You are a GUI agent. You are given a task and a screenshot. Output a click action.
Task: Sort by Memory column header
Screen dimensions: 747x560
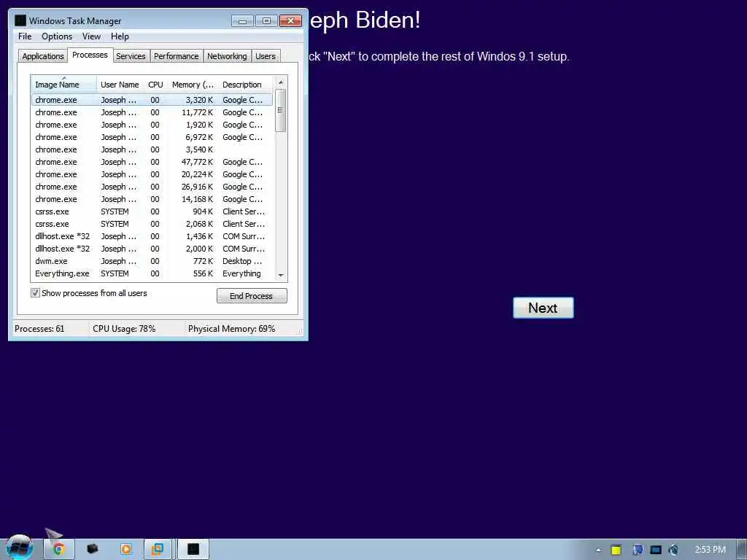(193, 85)
